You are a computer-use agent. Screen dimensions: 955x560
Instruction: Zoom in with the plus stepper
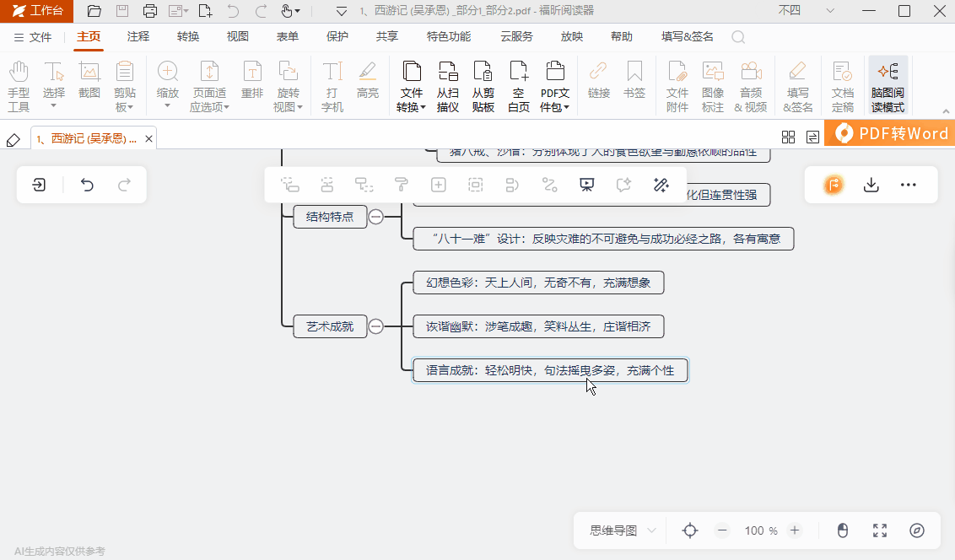tap(794, 530)
